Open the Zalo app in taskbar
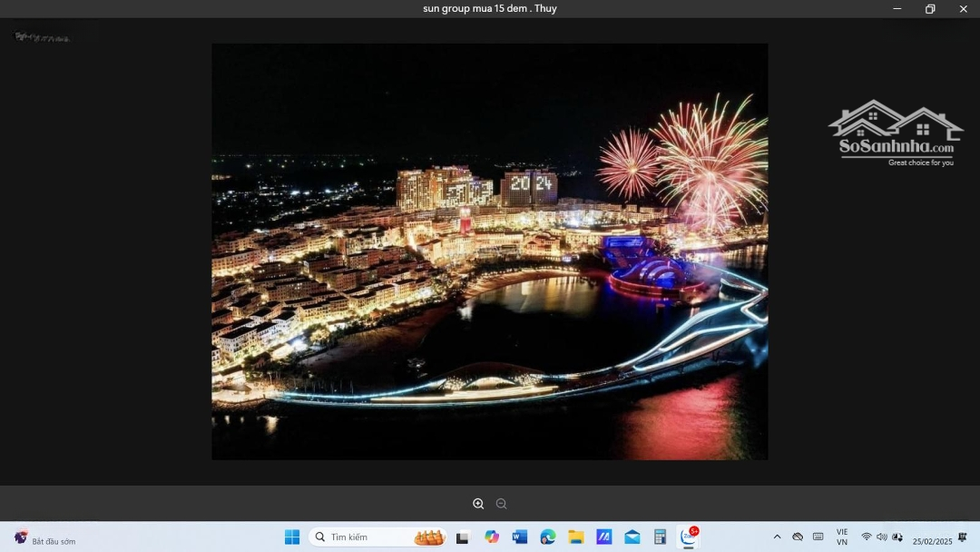980x552 pixels. (689, 537)
